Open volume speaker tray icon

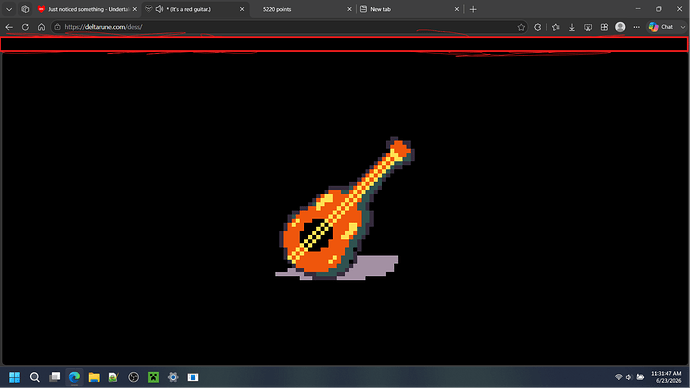[629, 377]
